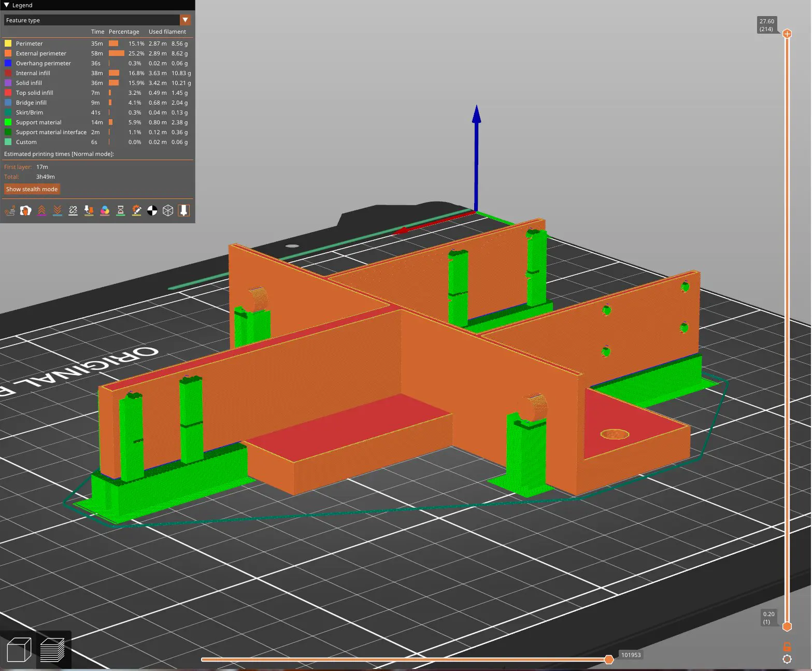Switch to 3D editor view cube

pyautogui.click(x=19, y=650)
